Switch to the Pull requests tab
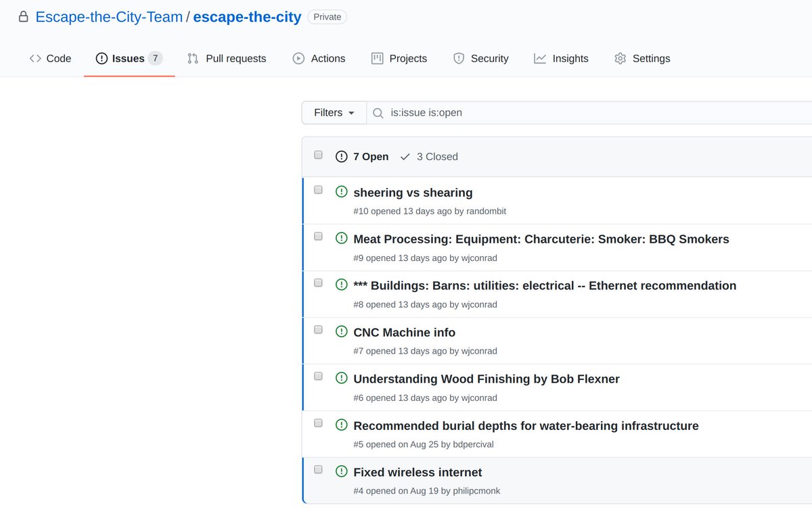This screenshot has width=812, height=526. point(227,59)
